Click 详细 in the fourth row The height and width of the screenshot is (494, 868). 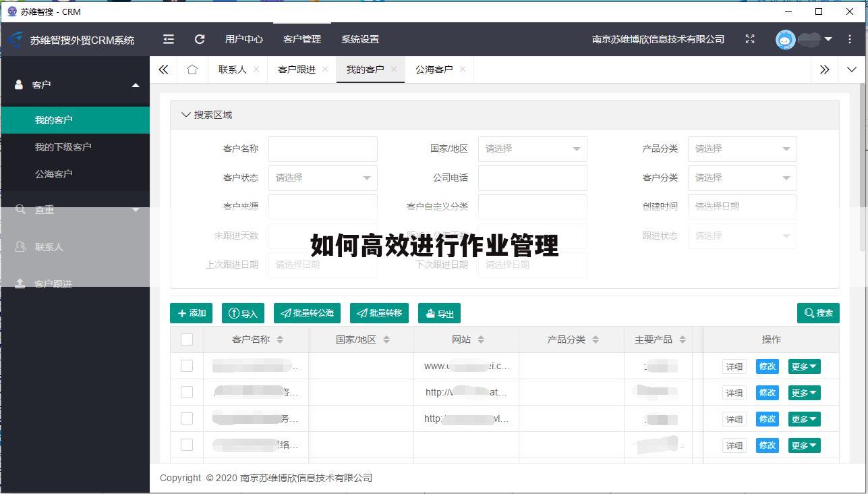(734, 445)
